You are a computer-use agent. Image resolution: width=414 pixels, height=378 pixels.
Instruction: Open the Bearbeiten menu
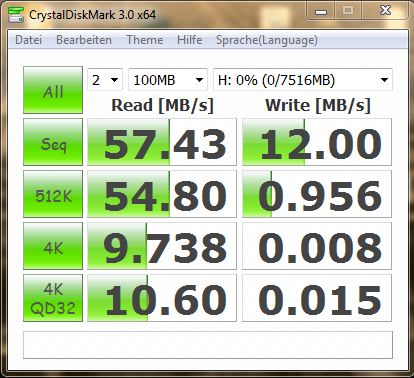point(84,40)
